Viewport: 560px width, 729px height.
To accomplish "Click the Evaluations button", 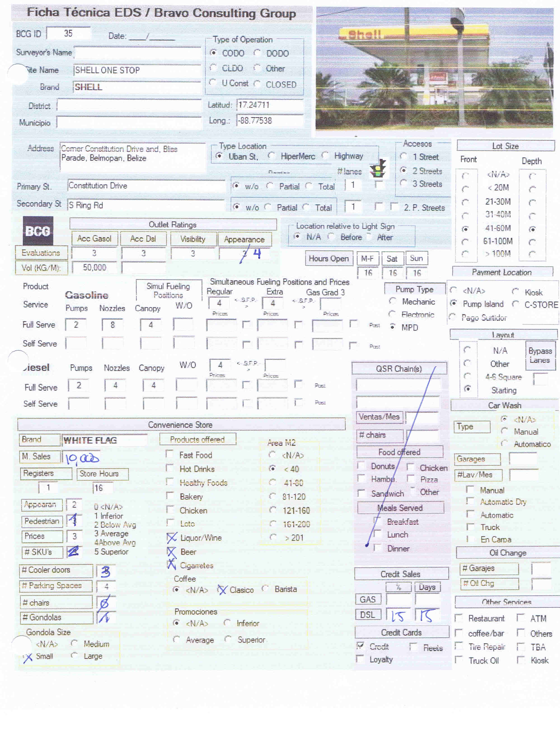I will click(41, 253).
